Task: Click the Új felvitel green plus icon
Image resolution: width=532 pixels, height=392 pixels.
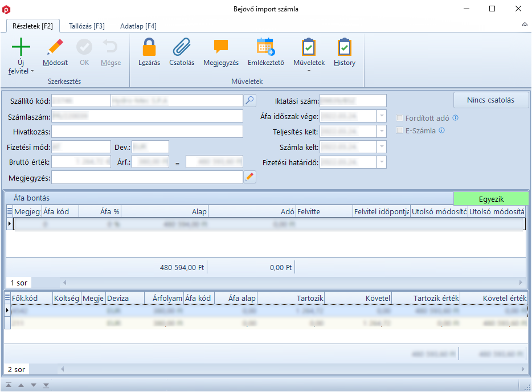Action: click(21, 47)
